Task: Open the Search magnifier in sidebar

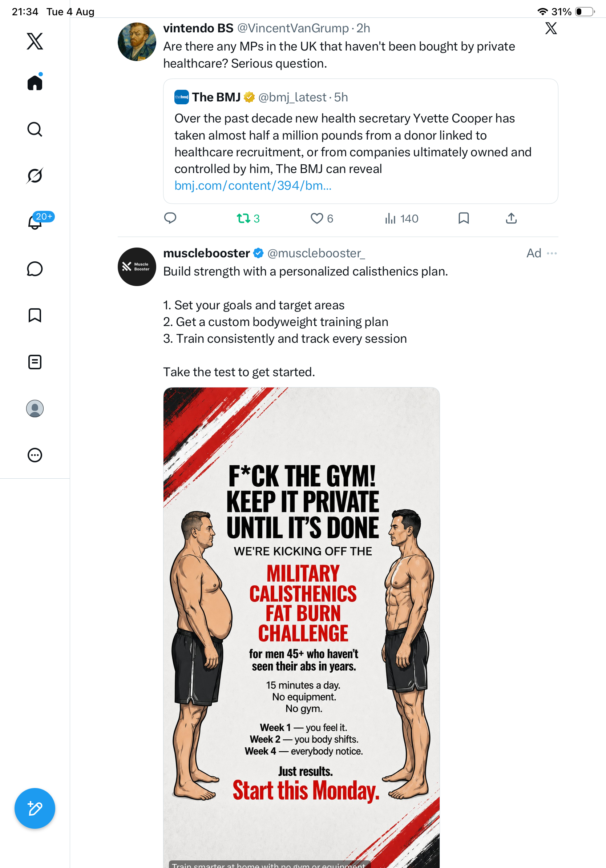Action: pyautogui.click(x=35, y=129)
